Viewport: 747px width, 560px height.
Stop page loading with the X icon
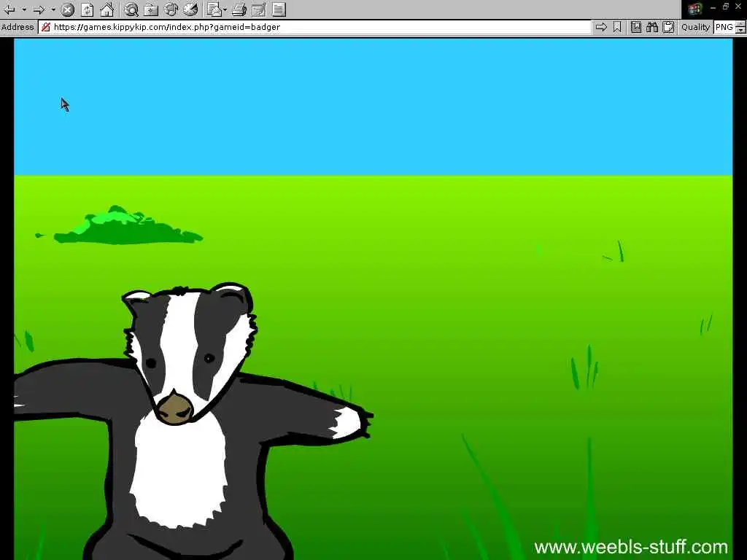(68, 9)
